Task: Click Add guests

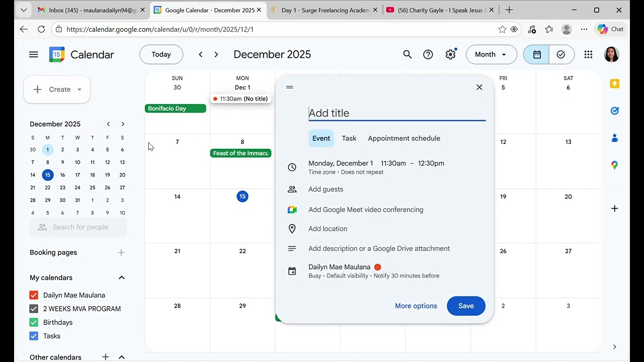Action: pyautogui.click(x=326, y=190)
